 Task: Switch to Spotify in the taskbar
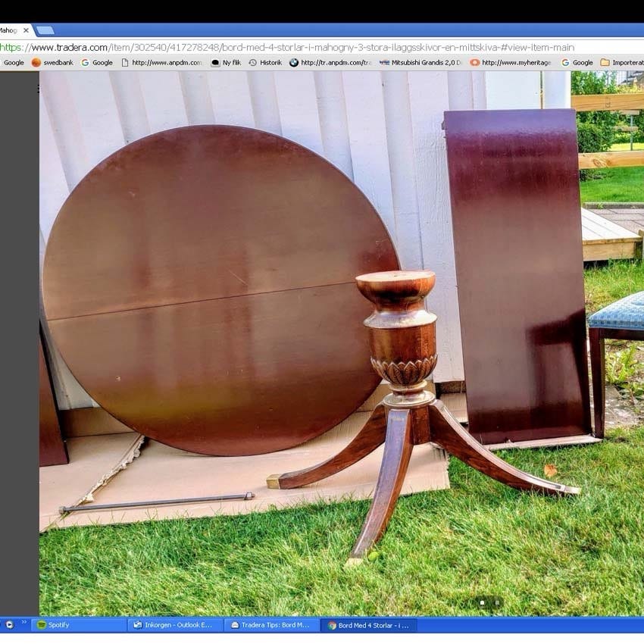click(x=79, y=625)
